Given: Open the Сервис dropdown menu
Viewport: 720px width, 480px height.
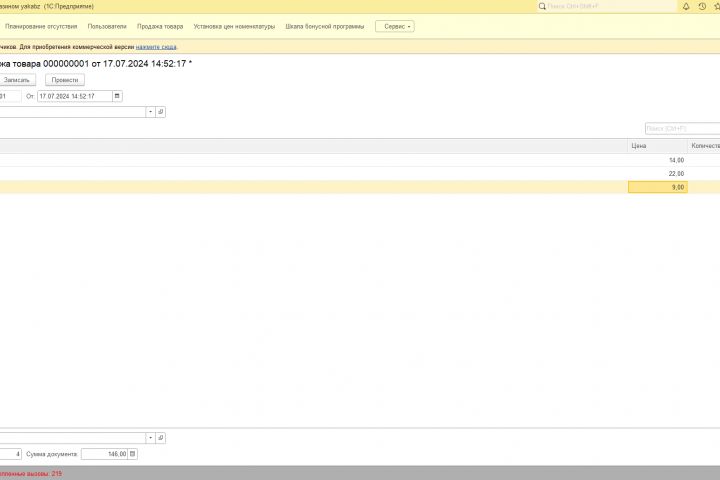Looking at the screenshot, I should (x=395, y=27).
